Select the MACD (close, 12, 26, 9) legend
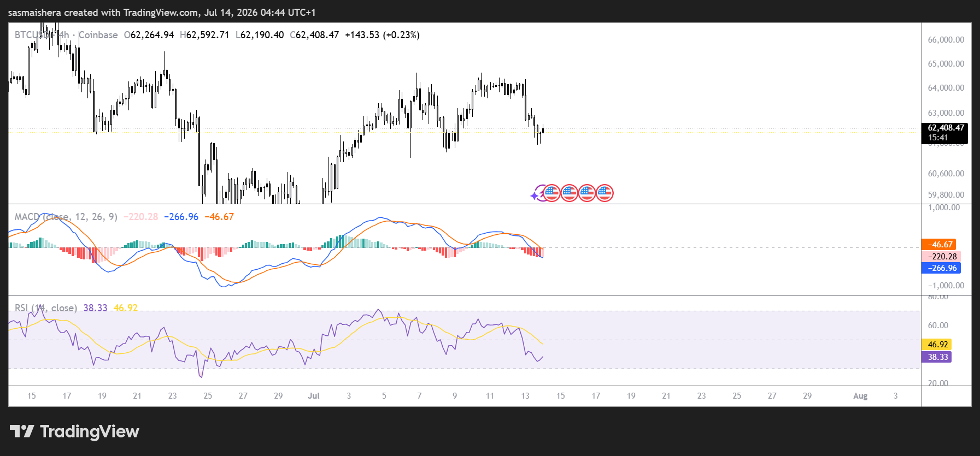The width and height of the screenshot is (980, 456). (66, 217)
